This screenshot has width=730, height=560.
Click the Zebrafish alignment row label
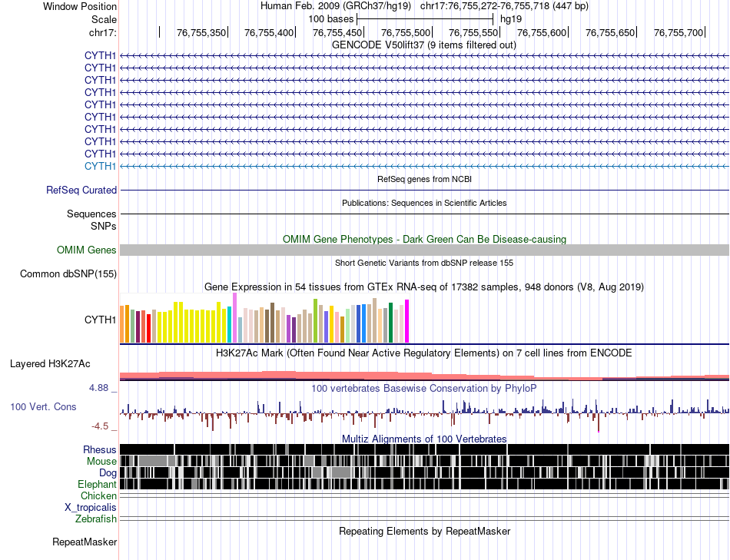[x=96, y=519]
